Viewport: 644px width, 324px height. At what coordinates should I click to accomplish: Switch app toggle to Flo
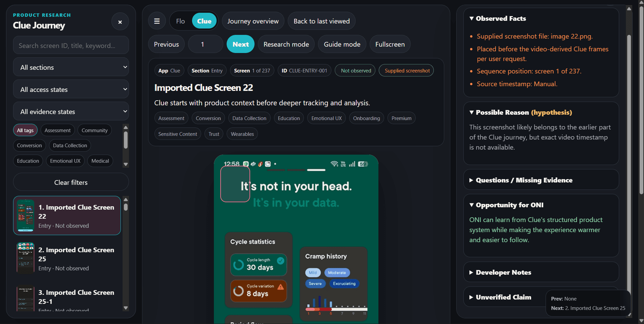(x=180, y=21)
